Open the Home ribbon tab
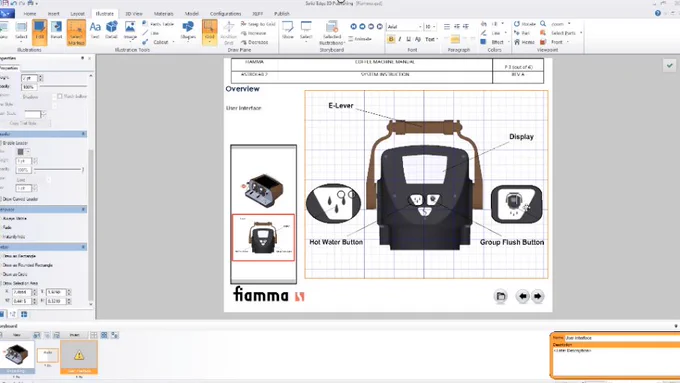The width and height of the screenshot is (680, 383). 30,13
